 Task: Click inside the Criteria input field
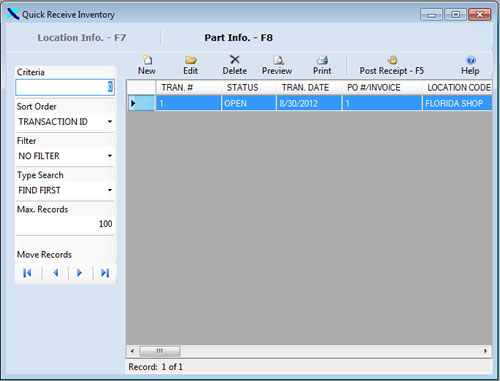(65, 87)
